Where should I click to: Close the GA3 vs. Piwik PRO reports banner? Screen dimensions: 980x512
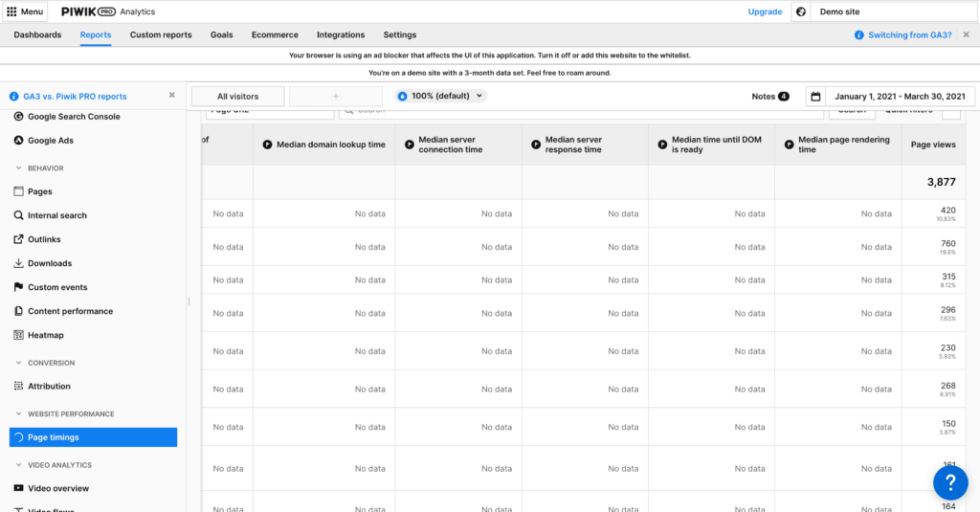[x=172, y=96]
